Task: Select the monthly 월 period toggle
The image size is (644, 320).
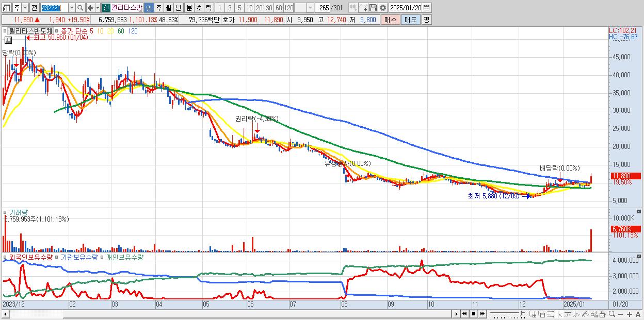Action: tap(168, 8)
